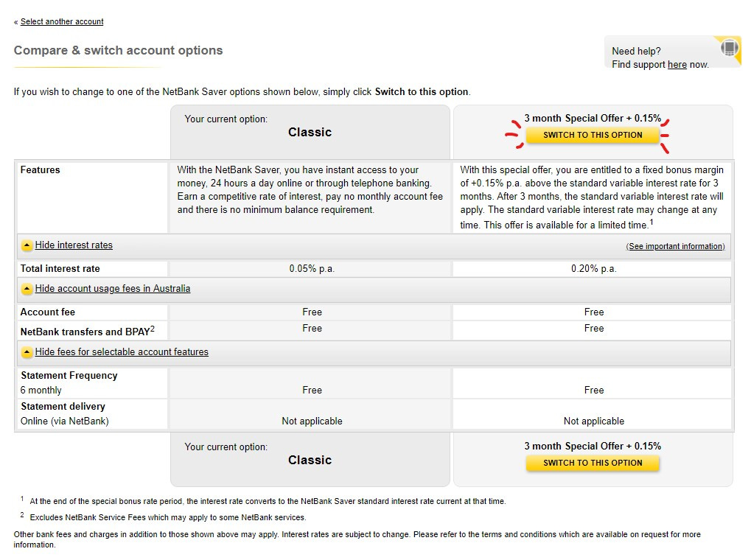Click 'Compare & switch account options' heading
Screen dimensions: 751x560
point(119,50)
